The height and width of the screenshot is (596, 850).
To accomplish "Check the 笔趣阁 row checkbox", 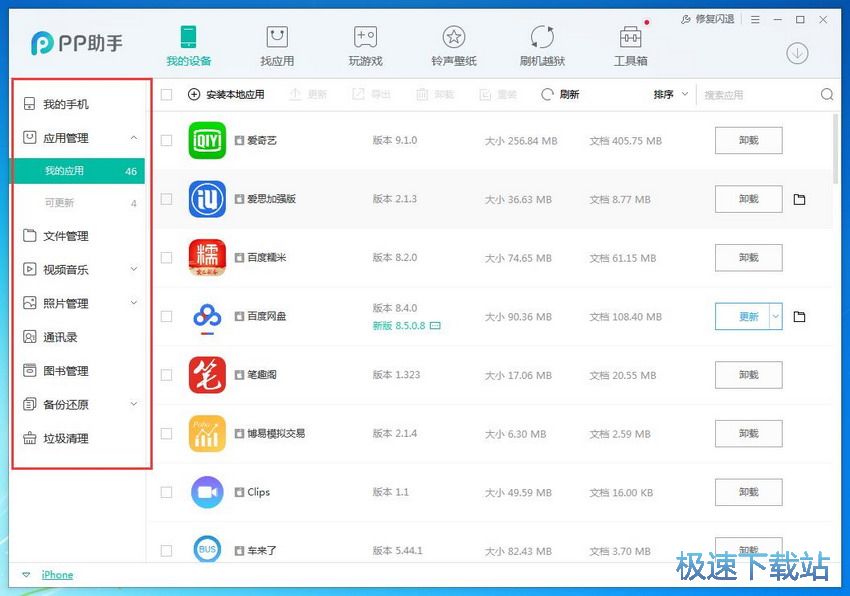I will click(166, 375).
